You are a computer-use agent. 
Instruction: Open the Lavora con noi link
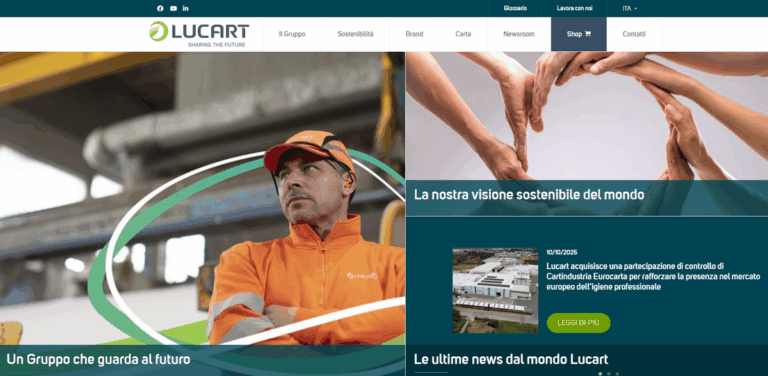[575, 8]
